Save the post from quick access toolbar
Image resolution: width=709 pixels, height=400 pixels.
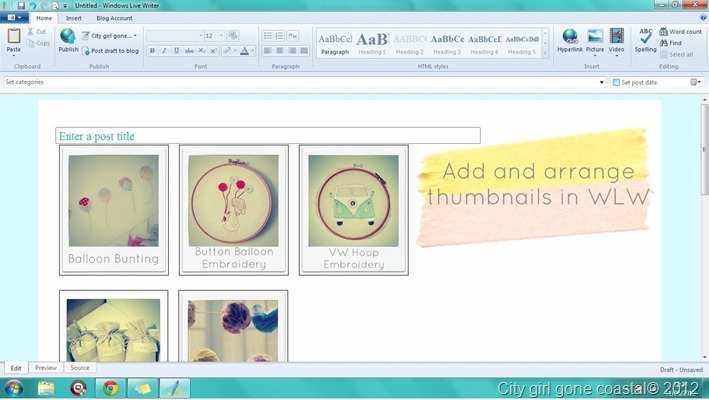pyautogui.click(x=21, y=5)
